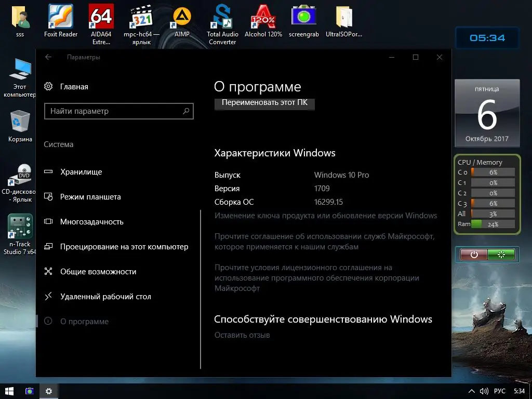Open the Microsoft services agreement link
Viewport: 532px width, 399px height.
324,241
